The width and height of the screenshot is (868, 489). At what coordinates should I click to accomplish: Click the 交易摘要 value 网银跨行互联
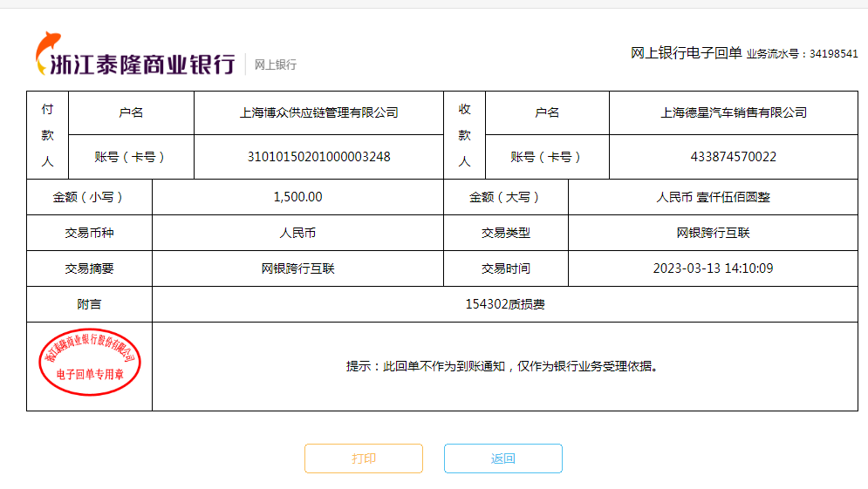[297, 268]
